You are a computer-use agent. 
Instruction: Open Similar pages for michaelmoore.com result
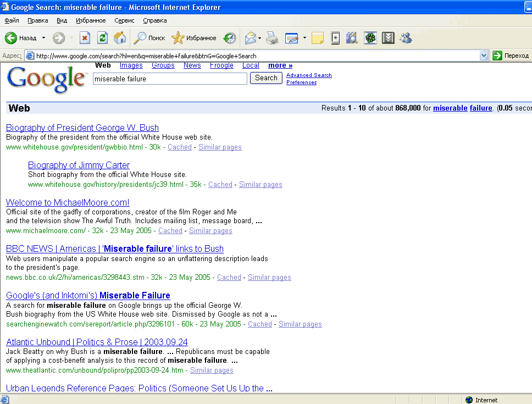pos(210,231)
